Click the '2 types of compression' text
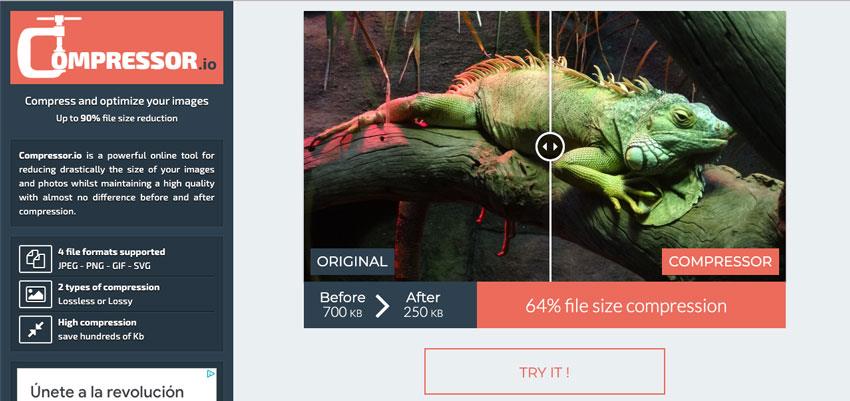The height and width of the screenshot is (401, 850). point(109,287)
